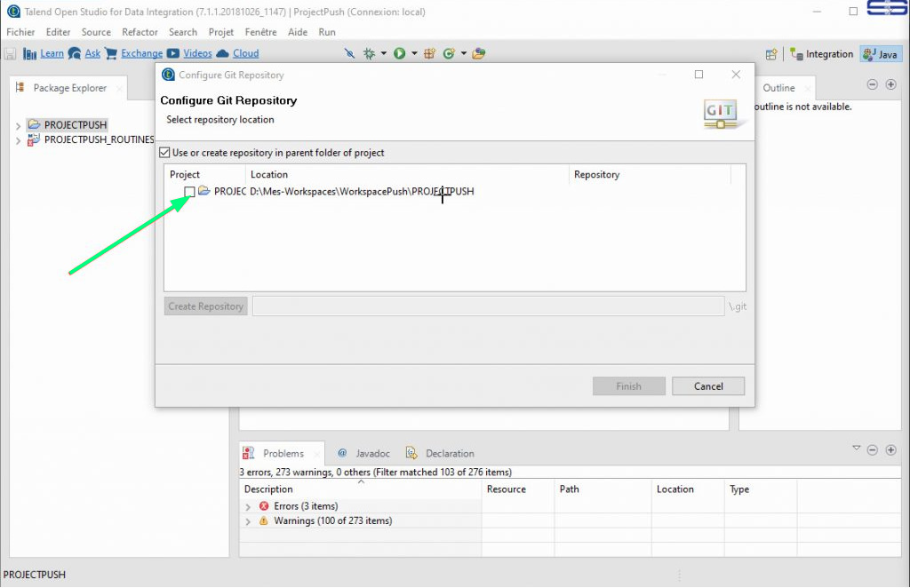Click the Create Repository button
This screenshot has height=588, width=910.
[205, 306]
